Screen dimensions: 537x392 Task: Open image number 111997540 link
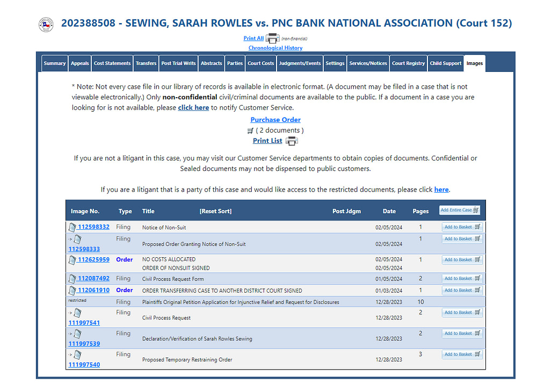tap(84, 365)
